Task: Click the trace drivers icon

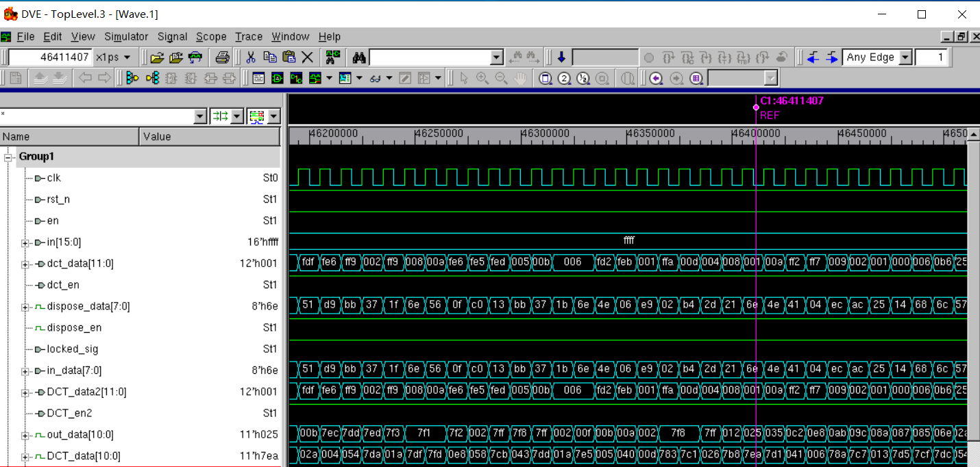Action: point(132,78)
